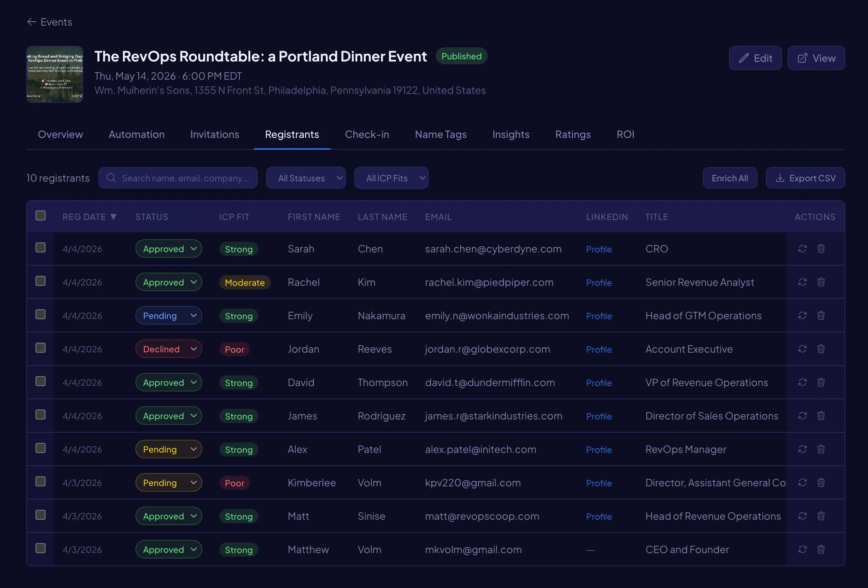The image size is (868, 588).
Task: Open Alex Patel's Pending status dropdown
Action: [x=168, y=449]
